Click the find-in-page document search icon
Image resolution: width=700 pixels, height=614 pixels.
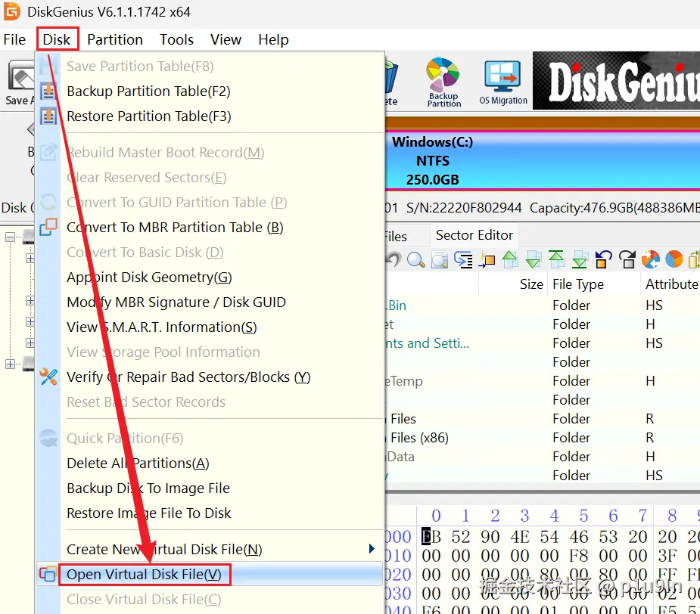[x=439, y=259]
